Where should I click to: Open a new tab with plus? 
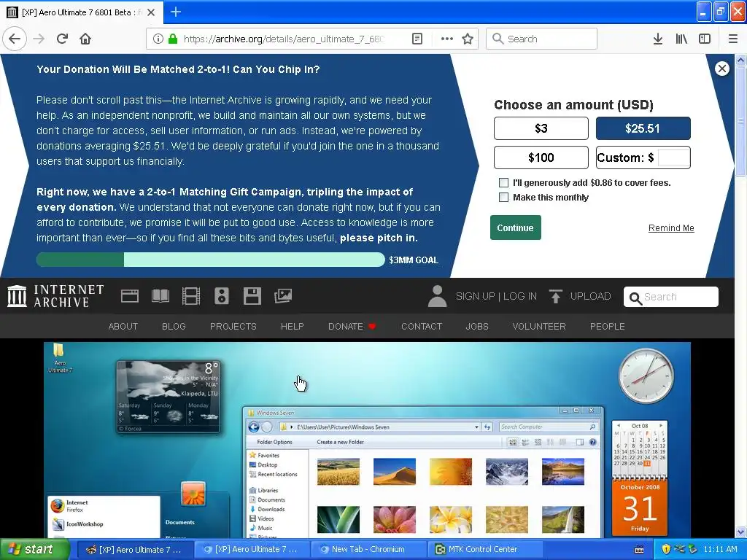pos(176,12)
